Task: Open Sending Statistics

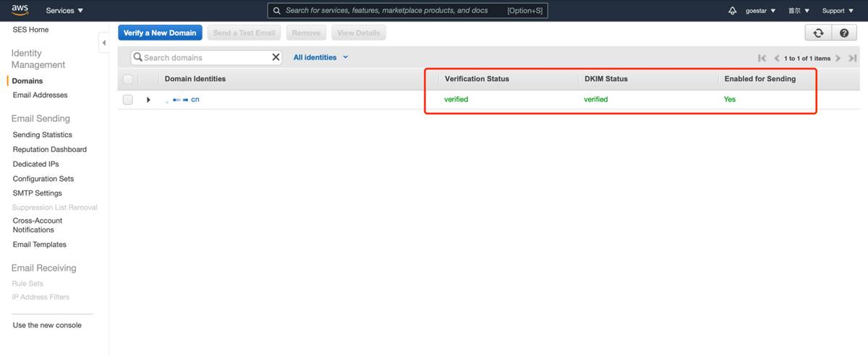Action: tap(42, 135)
